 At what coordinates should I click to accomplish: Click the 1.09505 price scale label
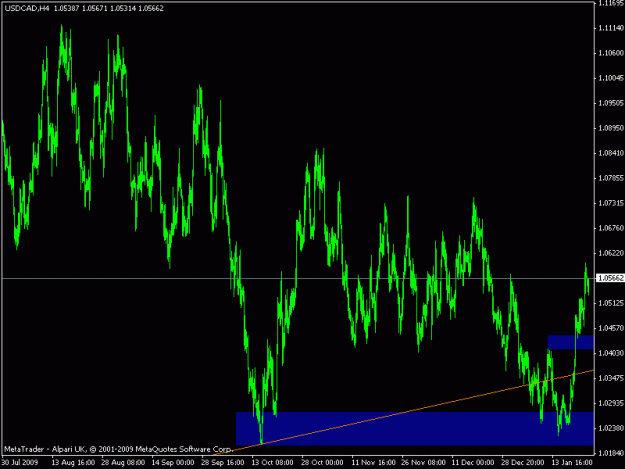click(x=611, y=103)
